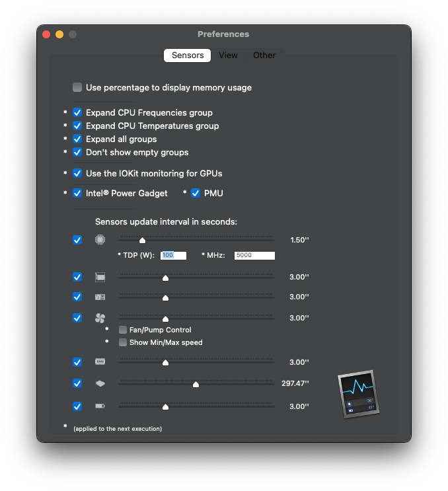The height and width of the screenshot is (491, 448).
Task: Switch to the View tab
Action: pyautogui.click(x=228, y=56)
